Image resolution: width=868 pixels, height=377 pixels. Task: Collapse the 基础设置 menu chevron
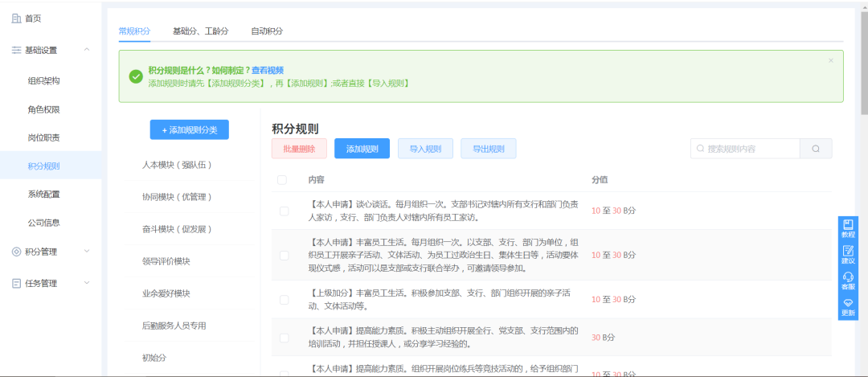(87, 50)
